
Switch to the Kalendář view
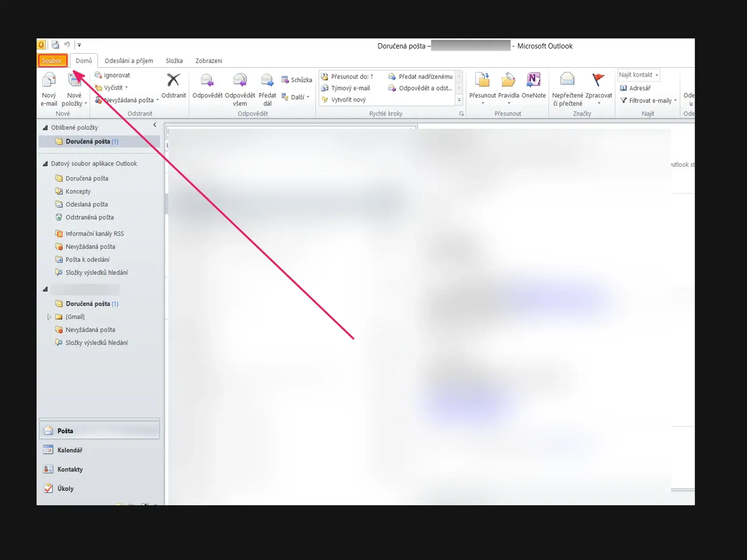(x=99, y=450)
